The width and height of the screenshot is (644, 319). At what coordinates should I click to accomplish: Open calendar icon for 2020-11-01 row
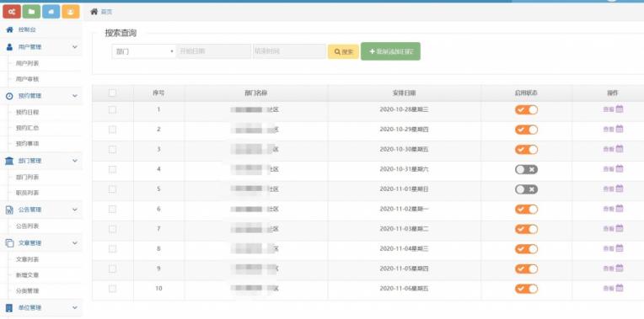[x=620, y=189]
